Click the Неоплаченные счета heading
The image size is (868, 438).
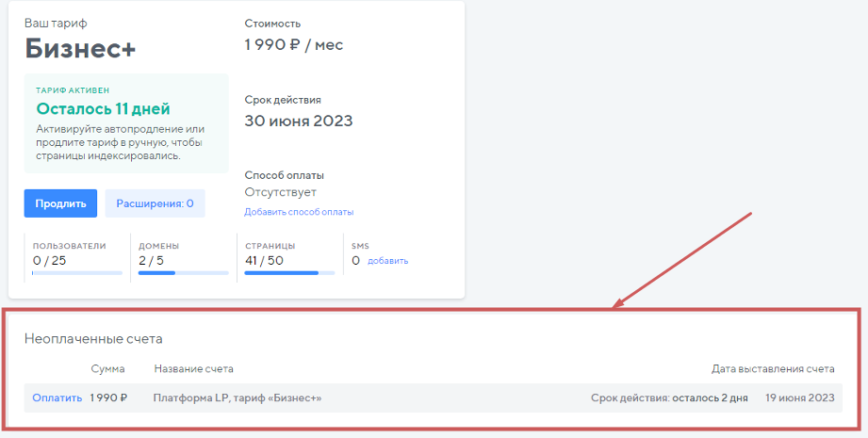click(93, 338)
